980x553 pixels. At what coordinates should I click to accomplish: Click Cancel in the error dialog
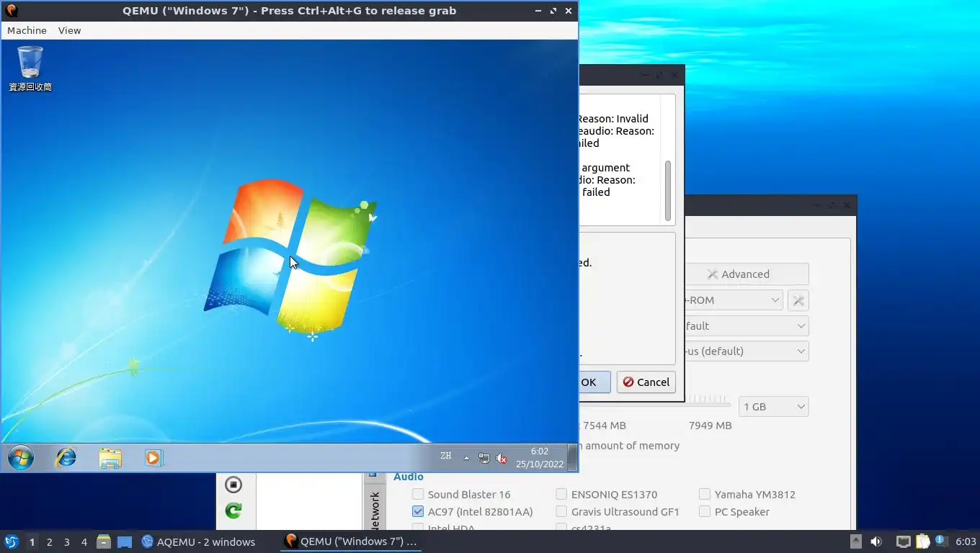pyautogui.click(x=646, y=382)
